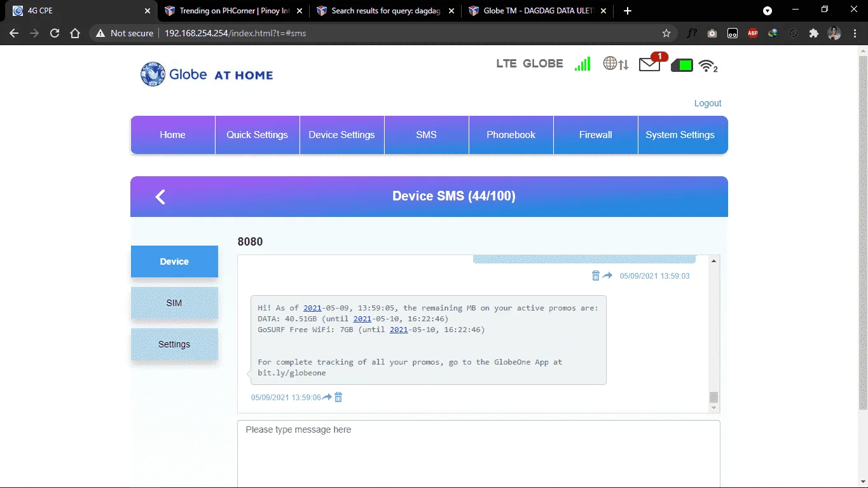
Task: Click the WiFi connected devices icon
Action: 708,66
